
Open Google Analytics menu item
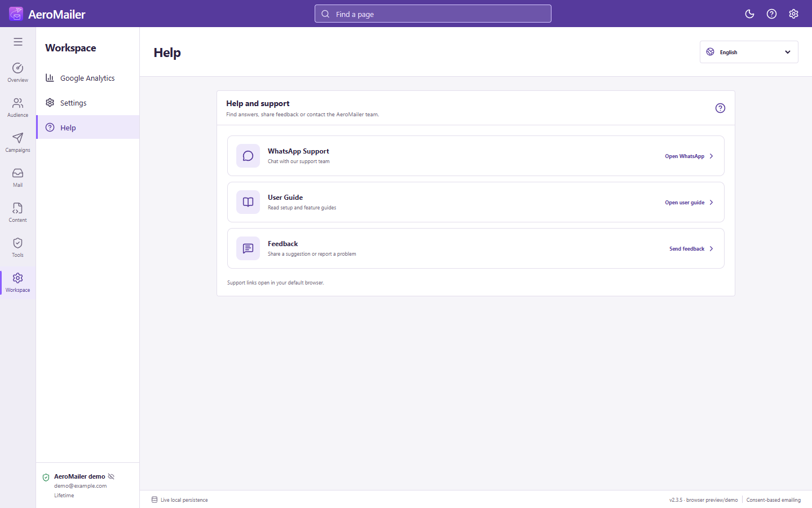(x=88, y=78)
